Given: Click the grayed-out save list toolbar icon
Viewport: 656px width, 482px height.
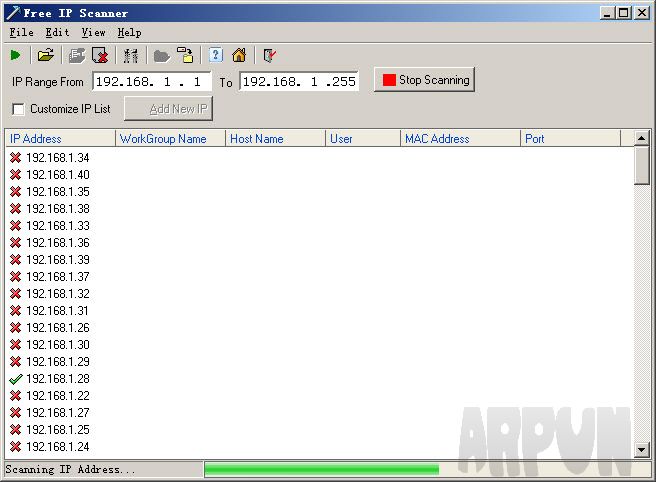Looking at the screenshot, I should point(77,55).
